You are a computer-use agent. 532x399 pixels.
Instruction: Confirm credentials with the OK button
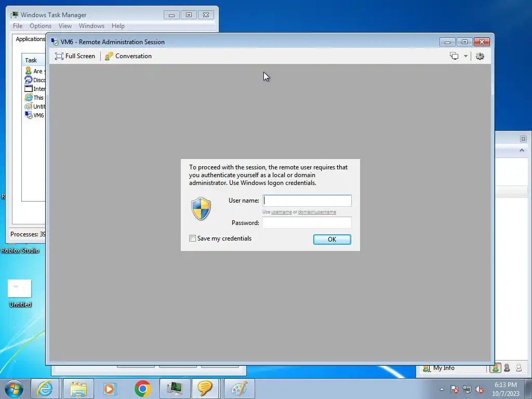[x=332, y=239]
